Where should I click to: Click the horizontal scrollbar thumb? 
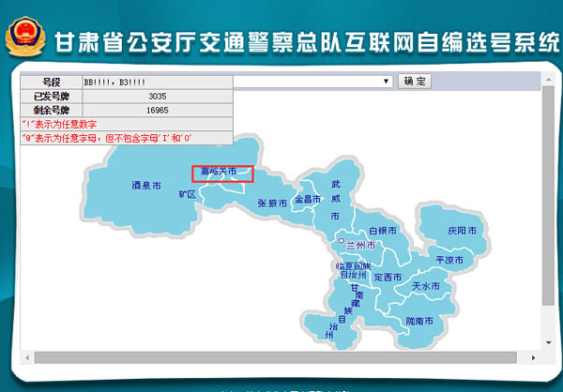pos(275,357)
